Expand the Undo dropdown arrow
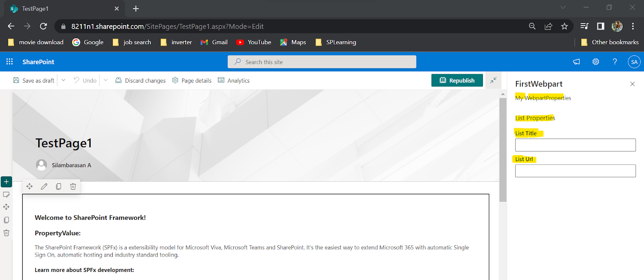The width and height of the screenshot is (644, 280). pos(105,80)
